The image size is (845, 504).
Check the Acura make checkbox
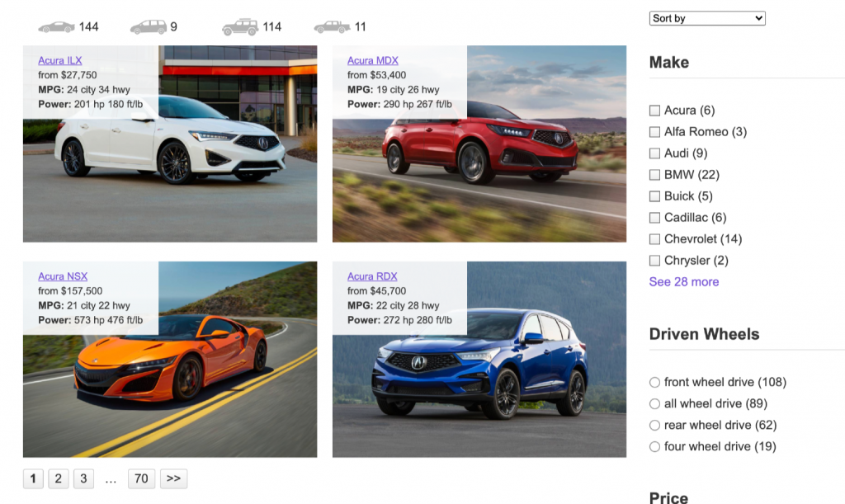point(654,111)
